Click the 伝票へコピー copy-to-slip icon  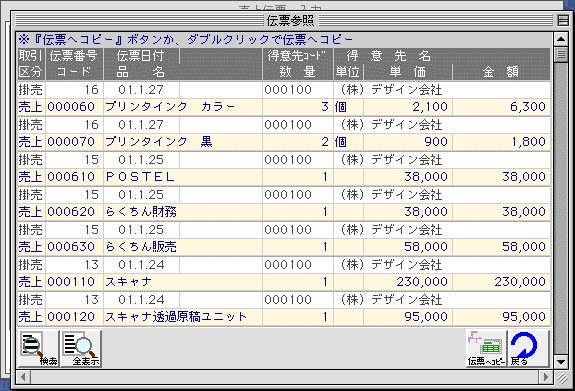point(486,348)
